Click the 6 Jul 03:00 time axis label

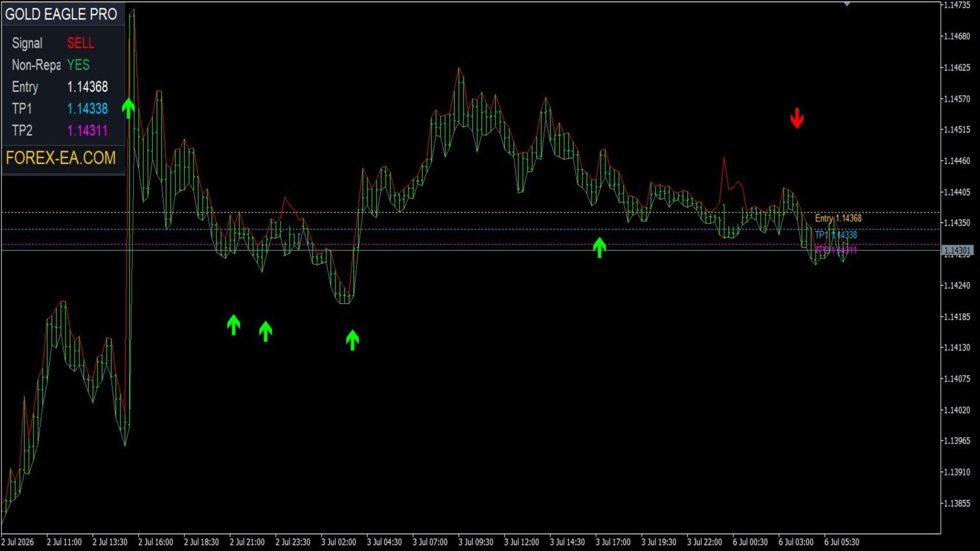[796, 542]
